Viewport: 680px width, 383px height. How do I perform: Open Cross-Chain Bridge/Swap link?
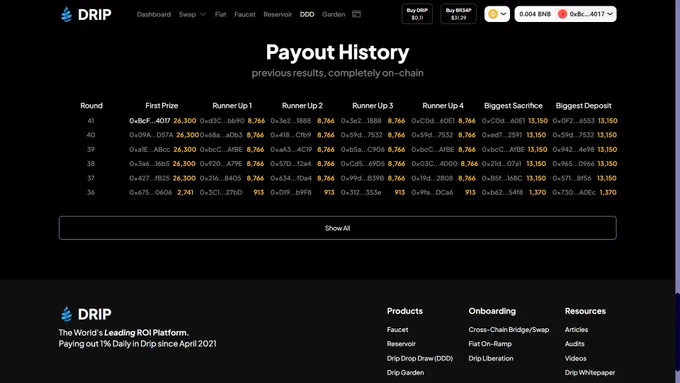509,330
